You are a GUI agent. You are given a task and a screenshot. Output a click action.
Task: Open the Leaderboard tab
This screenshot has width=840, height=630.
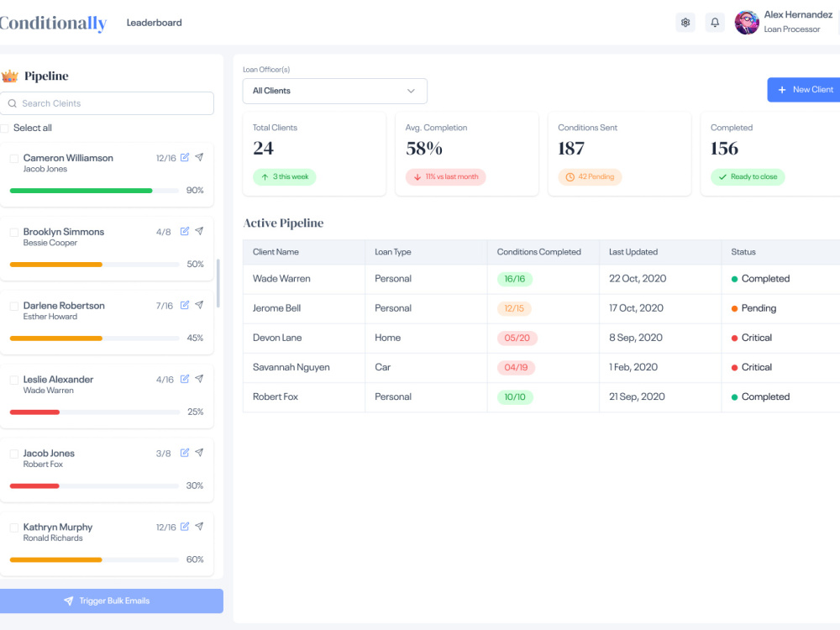(155, 23)
